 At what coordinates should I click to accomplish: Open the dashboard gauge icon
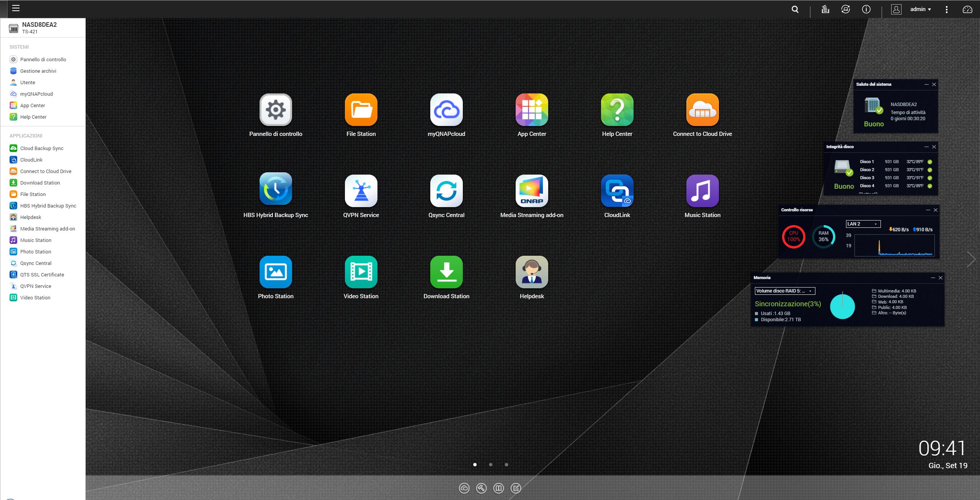pos(967,10)
